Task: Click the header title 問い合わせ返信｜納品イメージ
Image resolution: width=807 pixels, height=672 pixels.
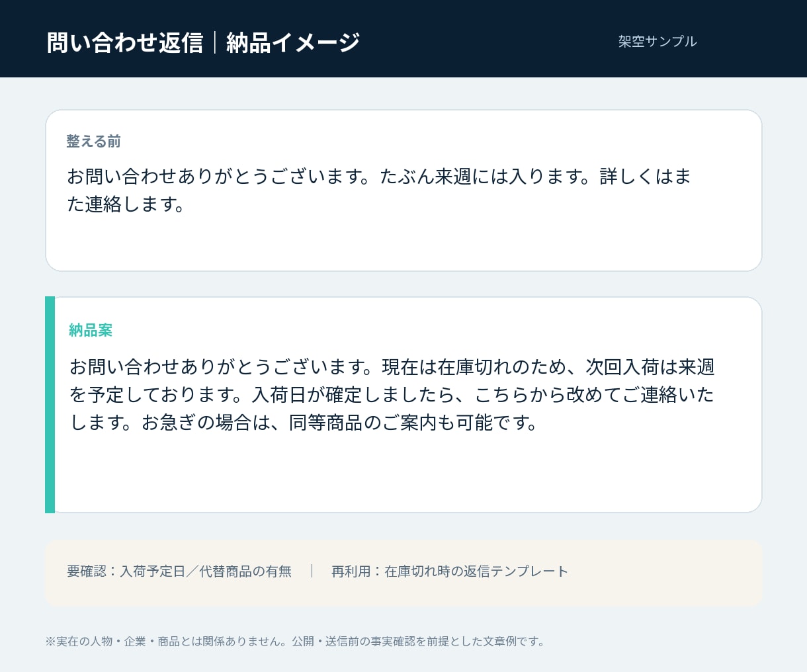Action: (204, 42)
